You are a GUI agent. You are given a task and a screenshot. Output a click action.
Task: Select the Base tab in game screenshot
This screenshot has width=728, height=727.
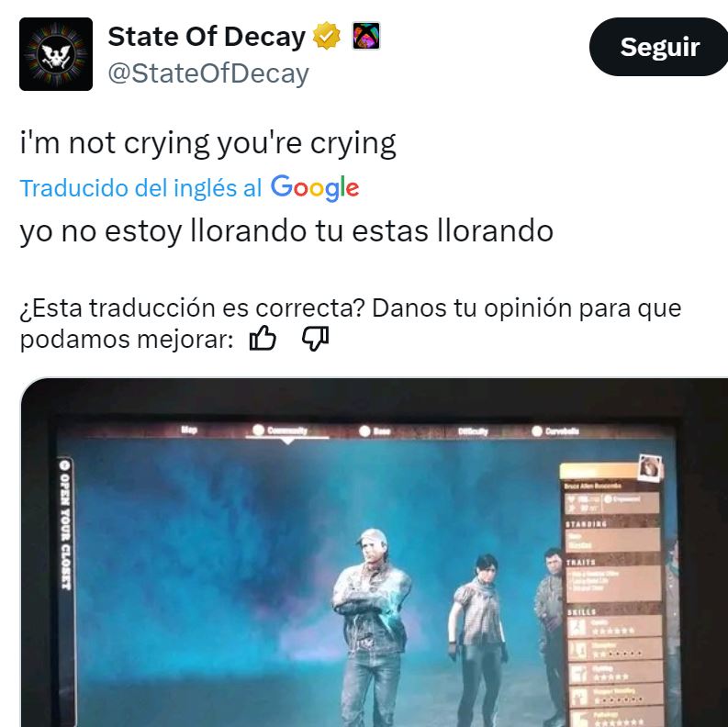pyautogui.click(x=375, y=431)
